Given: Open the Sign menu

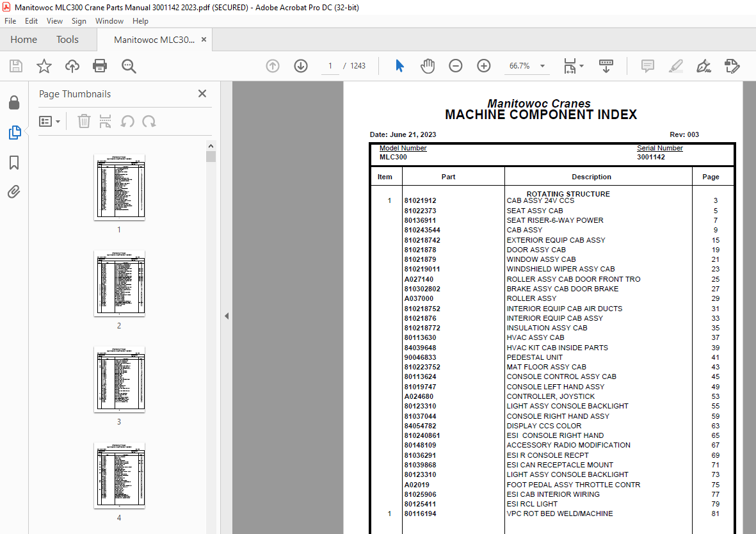Looking at the screenshot, I should [79, 20].
